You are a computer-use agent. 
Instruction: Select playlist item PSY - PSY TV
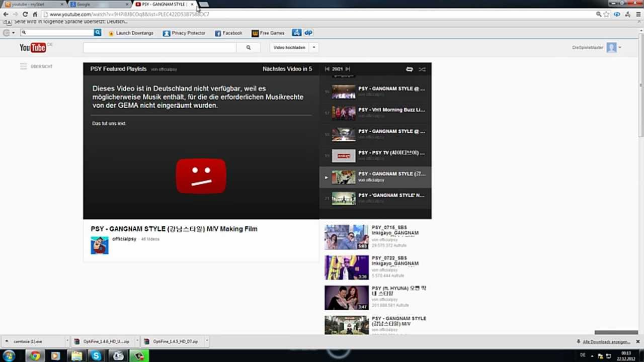(375, 155)
